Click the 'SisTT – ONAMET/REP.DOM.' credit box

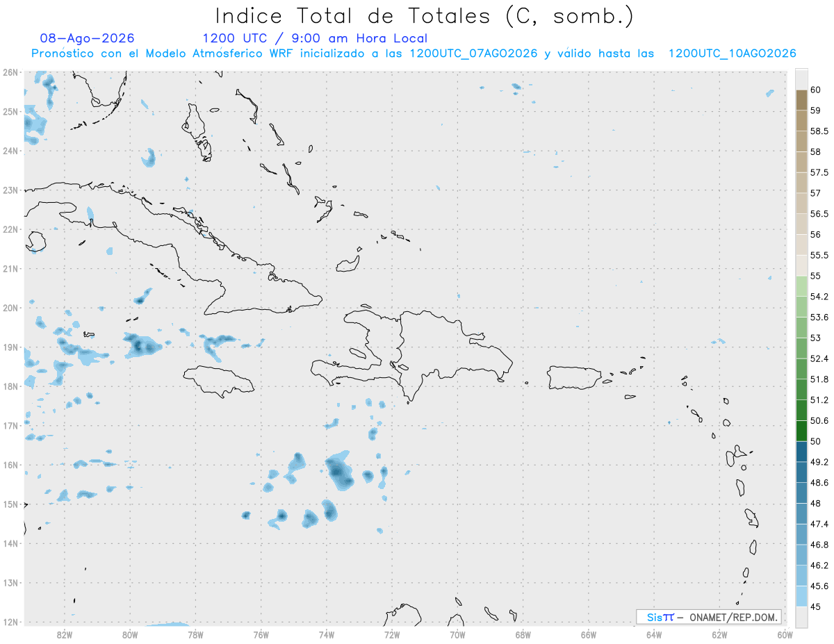tap(709, 617)
